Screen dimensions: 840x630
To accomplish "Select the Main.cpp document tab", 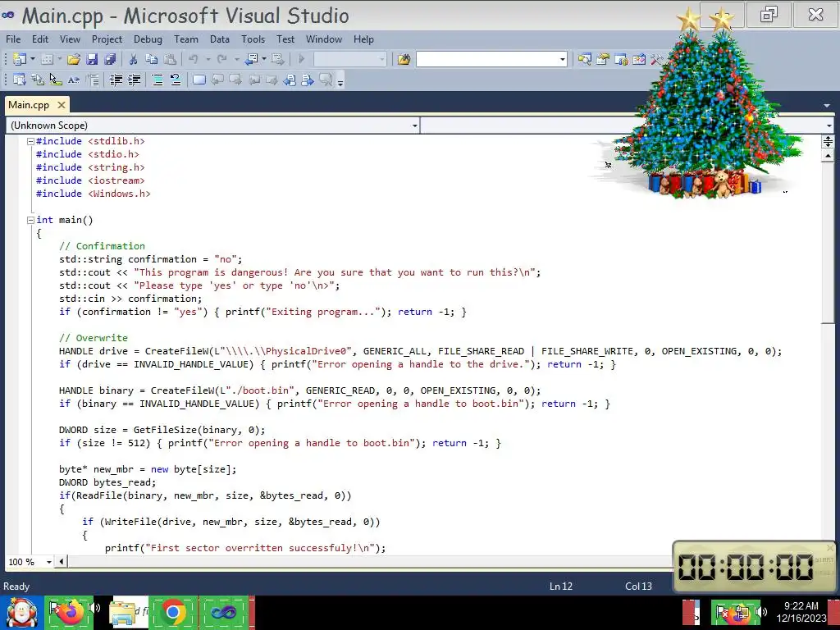I will (29, 105).
